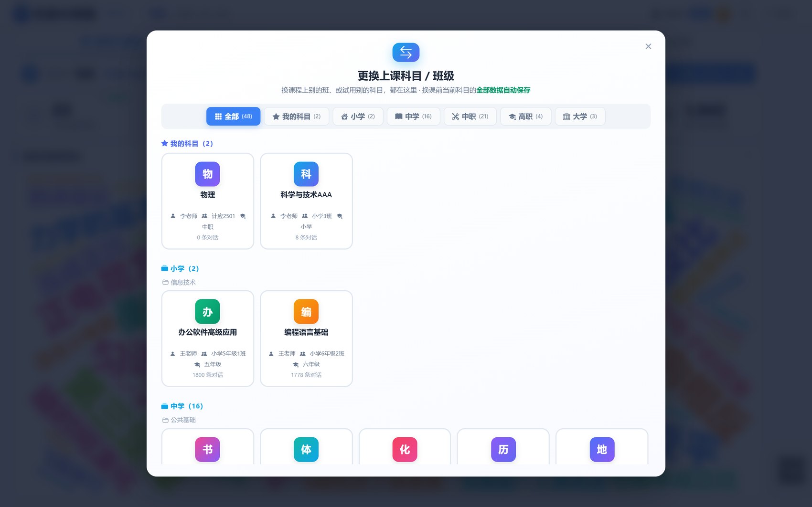
Task: Click the 计应2501 class label
Action: coord(224,216)
